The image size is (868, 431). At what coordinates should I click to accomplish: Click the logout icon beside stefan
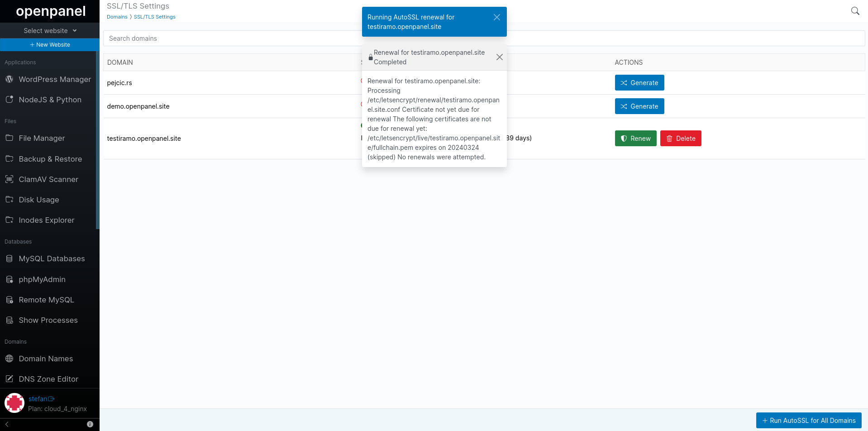[x=51, y=399]
